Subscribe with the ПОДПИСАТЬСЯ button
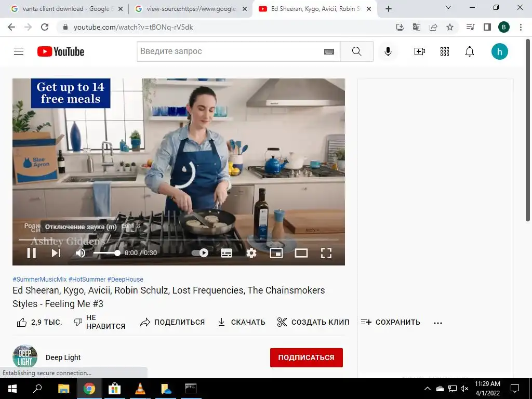This screenshot has width=532, height=399. [x=307, y=357]
